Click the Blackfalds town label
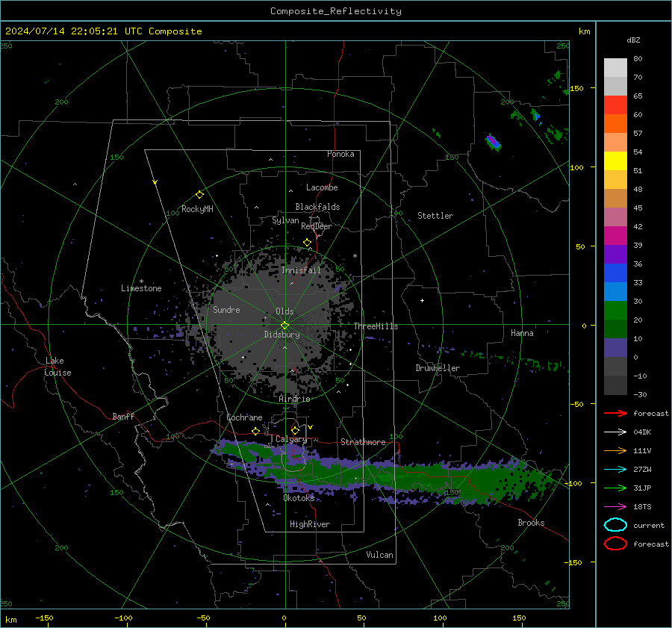Viewport: 672px width, 628px height. coord(317,207)
